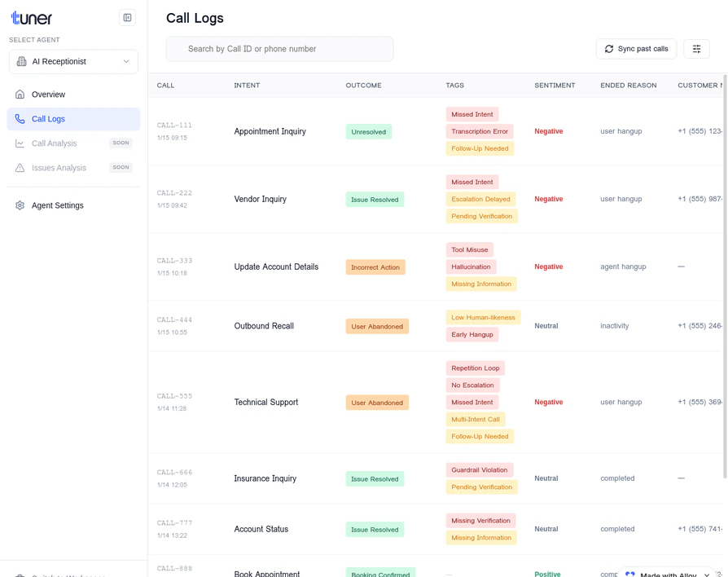The image size is (728, 577).
Task: Click the Tuner logo
Action: pyautogui.click(x=32, y=18)
